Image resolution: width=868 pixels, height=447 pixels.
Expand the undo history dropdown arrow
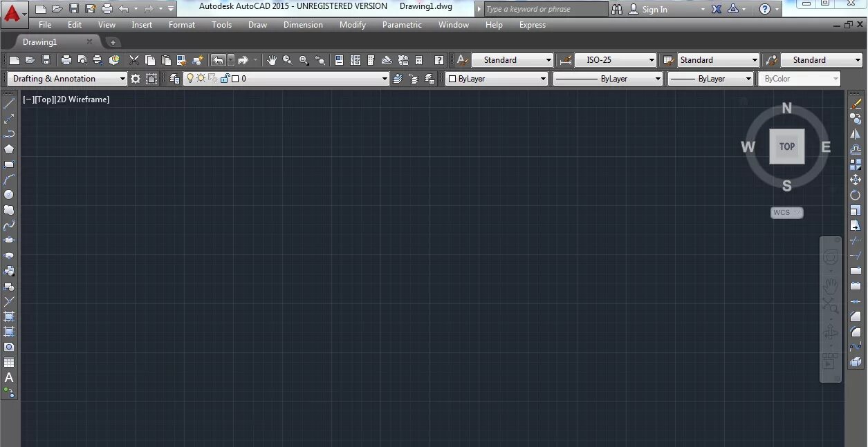click(231, 60)
